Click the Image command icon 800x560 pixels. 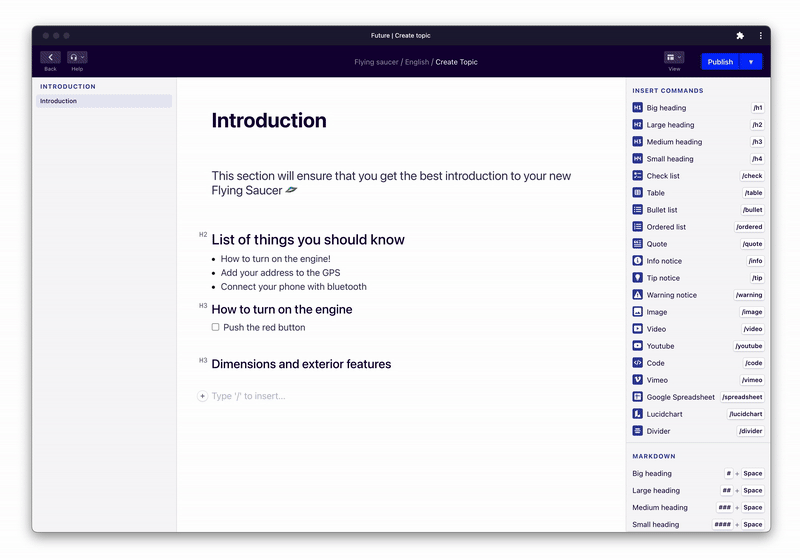click(x=637, y=312)
